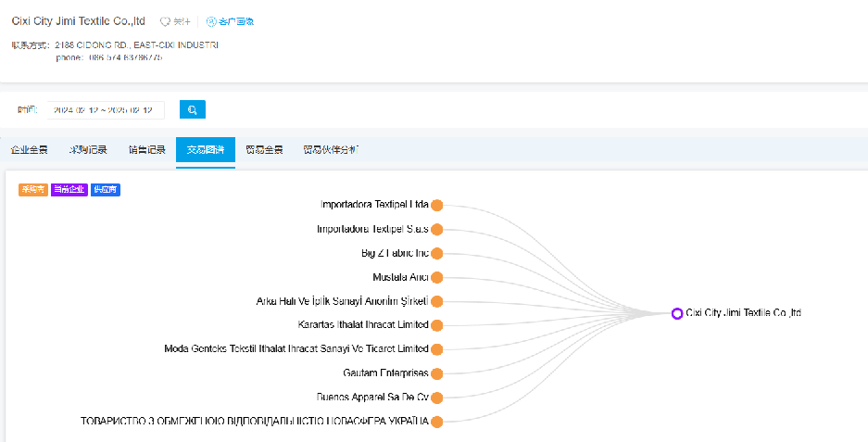Select the ТОВАРИСТВО Ukrainian company label

255,422
